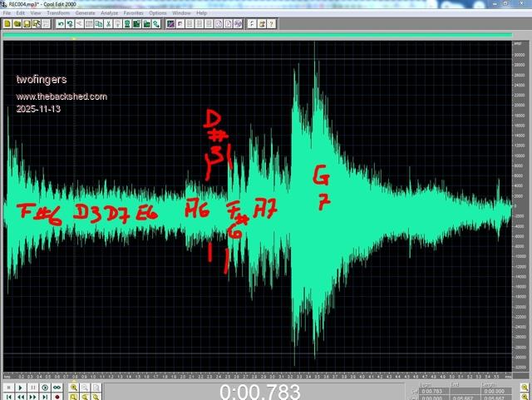
Task: Open the Analyze menu
Action: tap(109, 13)
